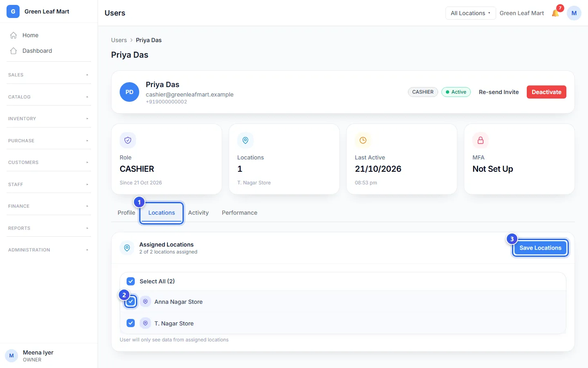Expand the Catalog sidebar section

coord(49,97)
